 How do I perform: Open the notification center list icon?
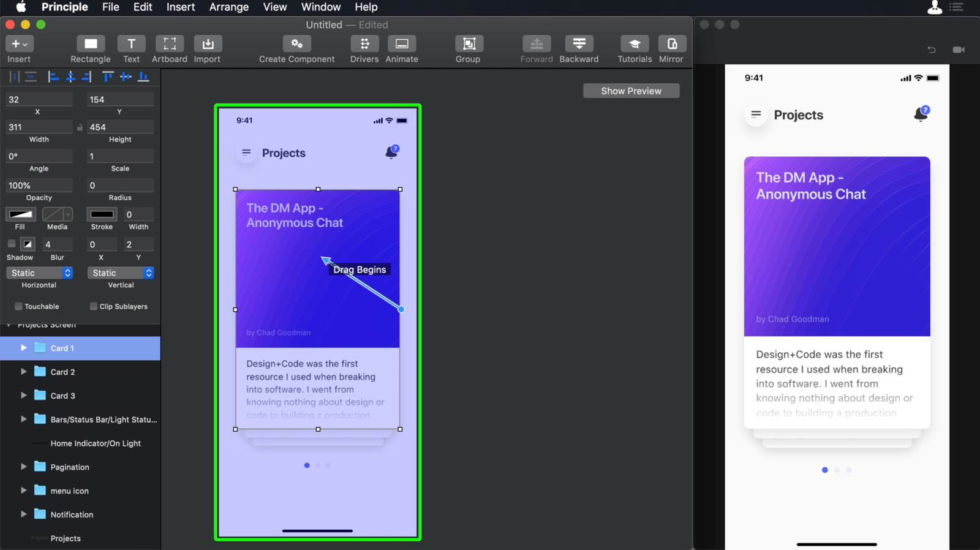(x=956, y=7)
